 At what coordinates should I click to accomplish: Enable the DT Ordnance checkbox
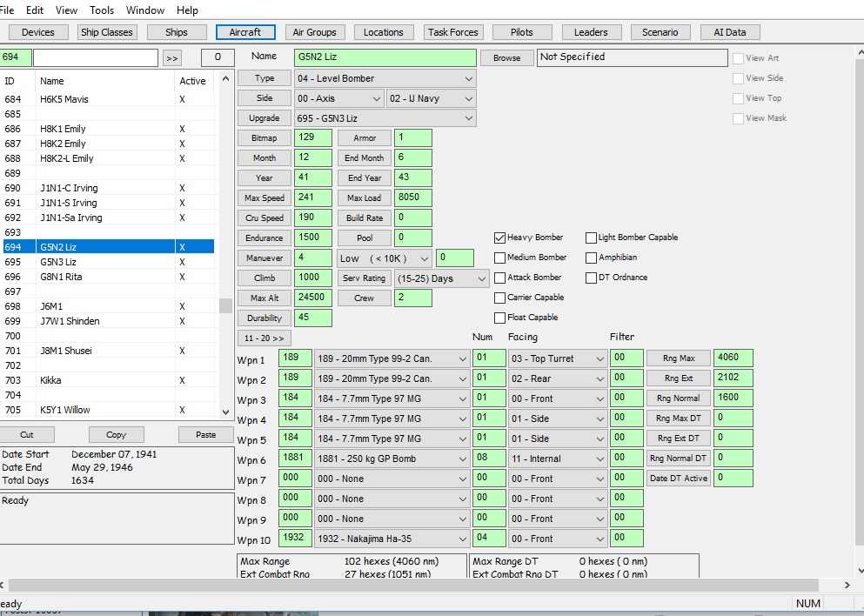[592, 278]
